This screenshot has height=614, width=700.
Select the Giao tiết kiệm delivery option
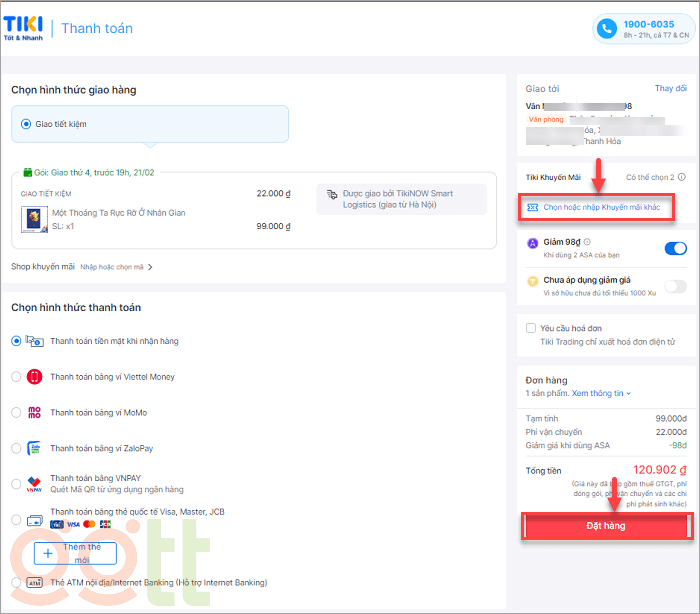27,124
